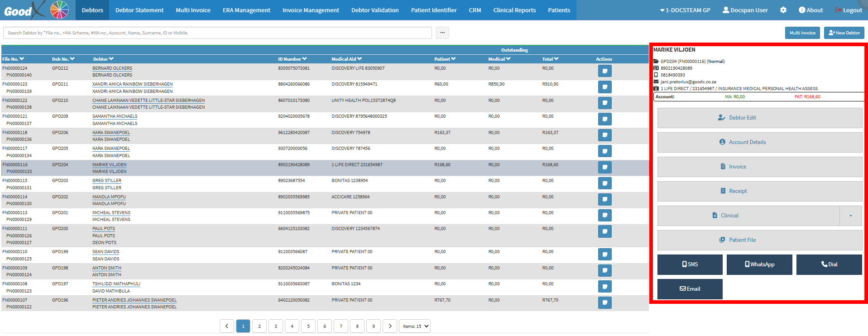Go to next page arrow in pagination

pyautogui.click(x=390, y=326)
